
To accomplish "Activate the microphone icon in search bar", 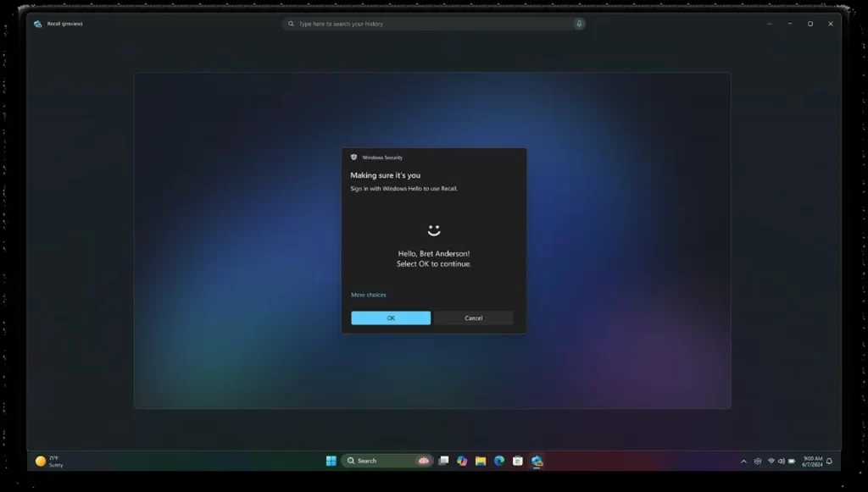I will click(x=579, y=24).
